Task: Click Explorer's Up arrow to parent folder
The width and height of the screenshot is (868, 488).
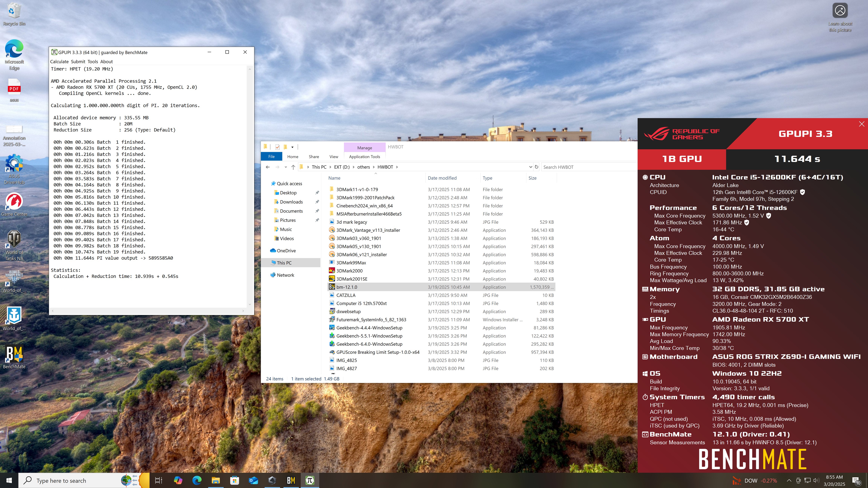Action: click(293, 167)
